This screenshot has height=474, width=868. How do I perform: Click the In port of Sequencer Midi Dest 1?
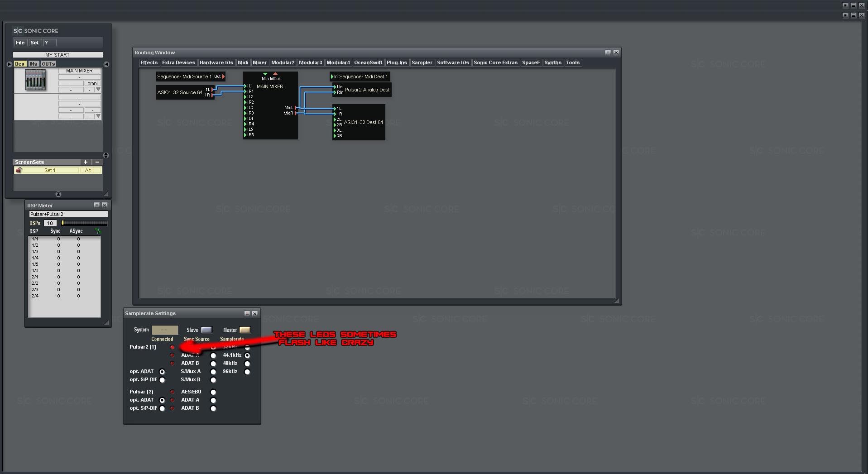click(332, 77)
